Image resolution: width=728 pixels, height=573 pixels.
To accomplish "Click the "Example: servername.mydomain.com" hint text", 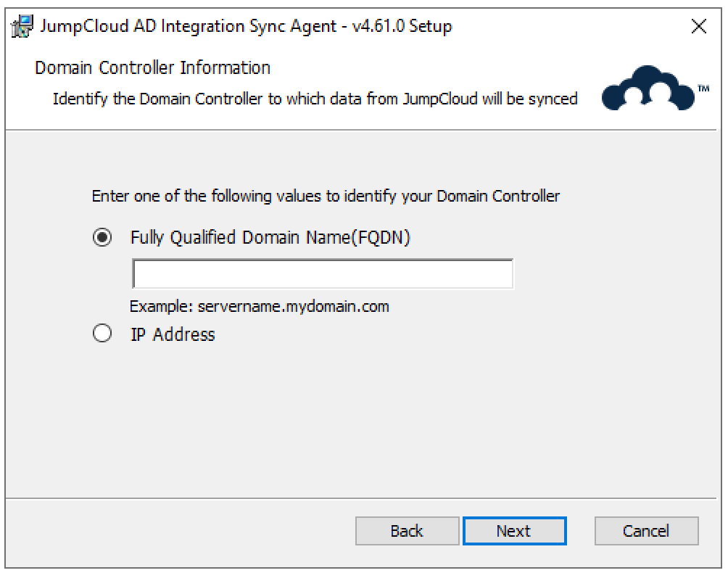I will pos(259,306).
